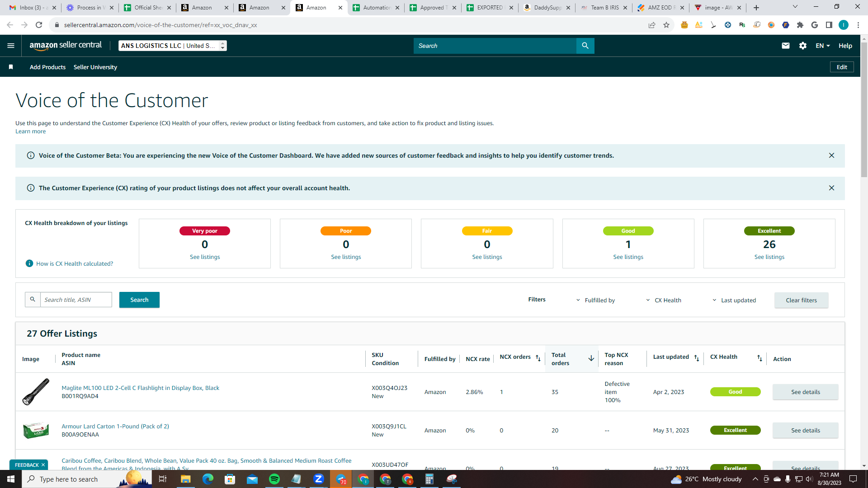Screen dimensions: 868x488
Task: Reload the page with browser refresh icon
Action: [x=39, y=25]
